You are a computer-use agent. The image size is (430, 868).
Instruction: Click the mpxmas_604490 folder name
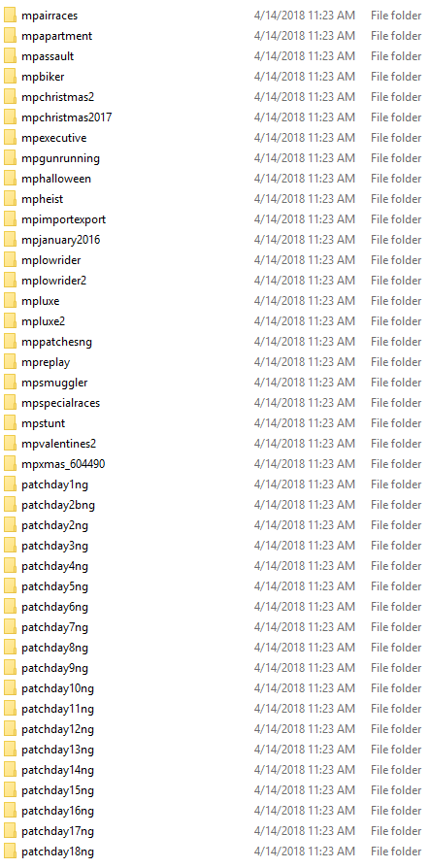(63, 464)
